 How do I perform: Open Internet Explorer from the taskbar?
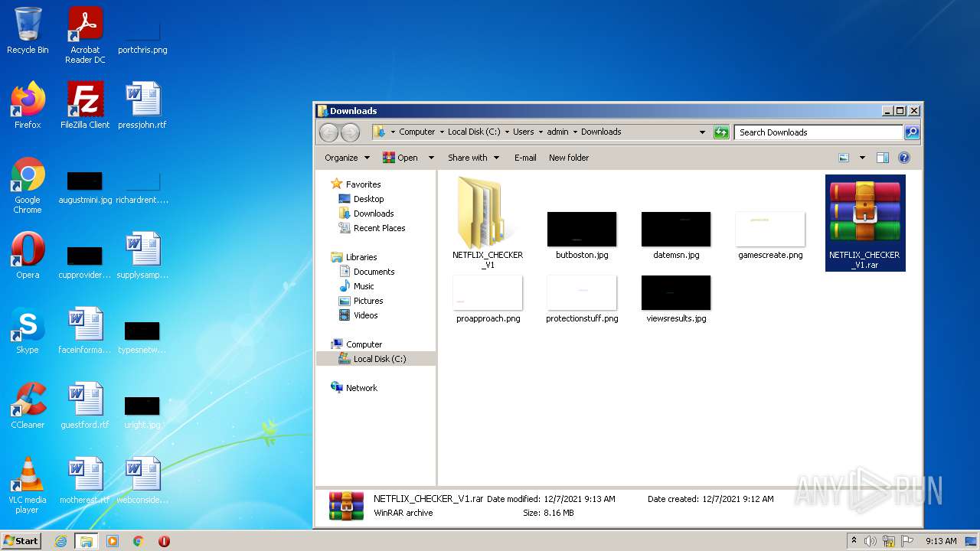pyautogui.click(x=60, y=541)
